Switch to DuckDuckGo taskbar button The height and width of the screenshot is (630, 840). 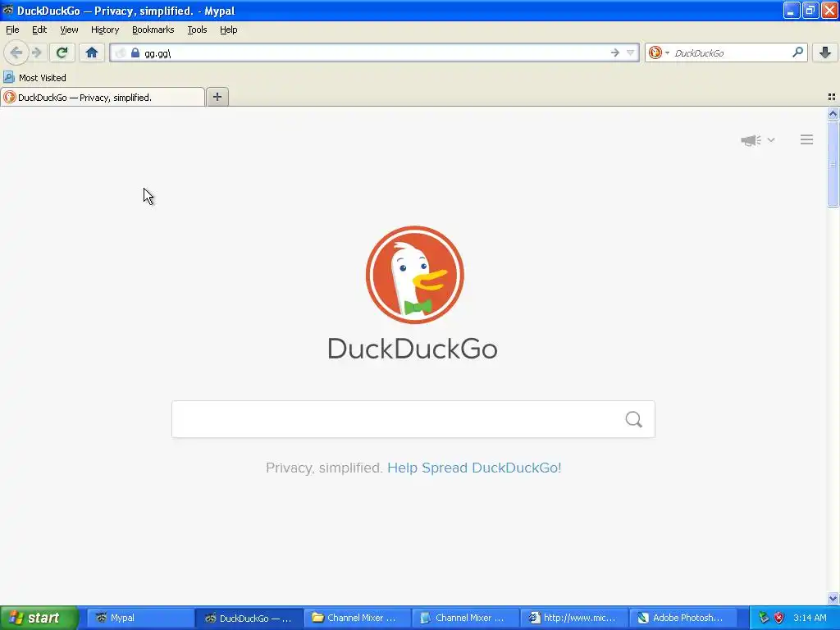249,618
